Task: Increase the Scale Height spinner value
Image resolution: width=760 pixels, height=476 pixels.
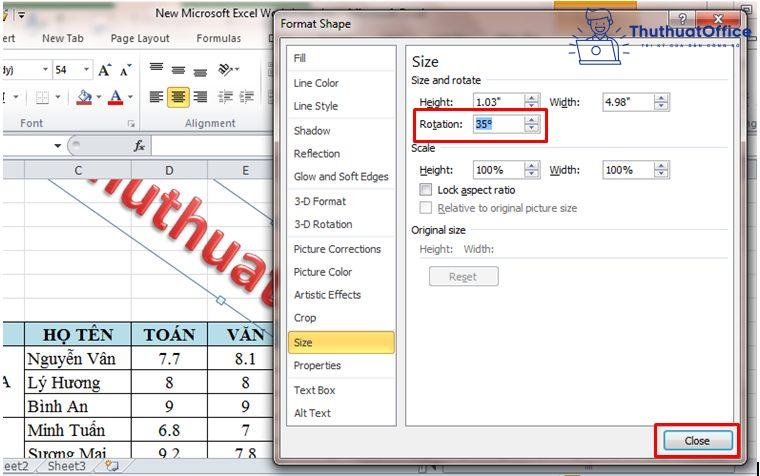Action: (532, 166)
